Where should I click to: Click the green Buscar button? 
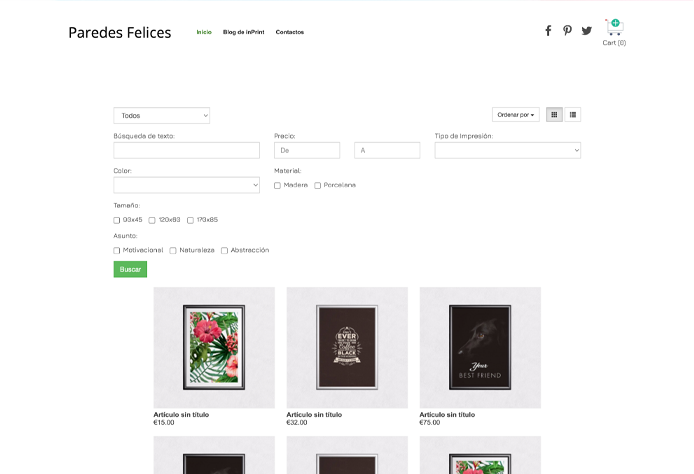130,269
